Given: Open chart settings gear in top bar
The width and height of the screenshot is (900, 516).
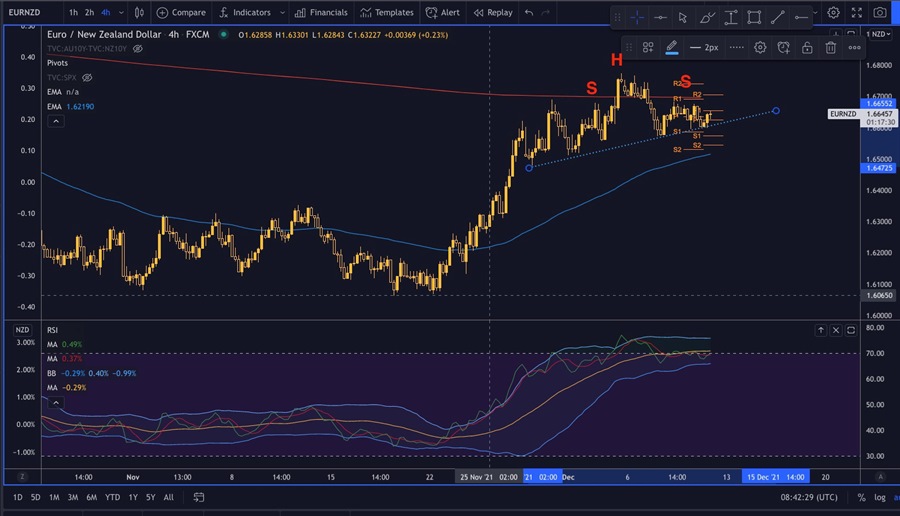Looking at the screenshot, I should point(833,13).
